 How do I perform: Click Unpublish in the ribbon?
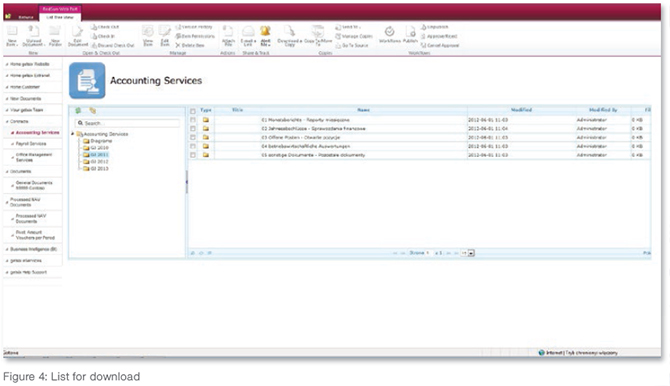(435, 27)
